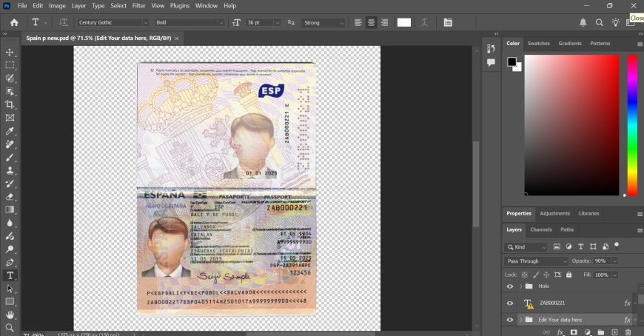Toggle the Character and Paragraph panels
The height and width of the screenshot is (336, 644).
(x=448, y=23)
